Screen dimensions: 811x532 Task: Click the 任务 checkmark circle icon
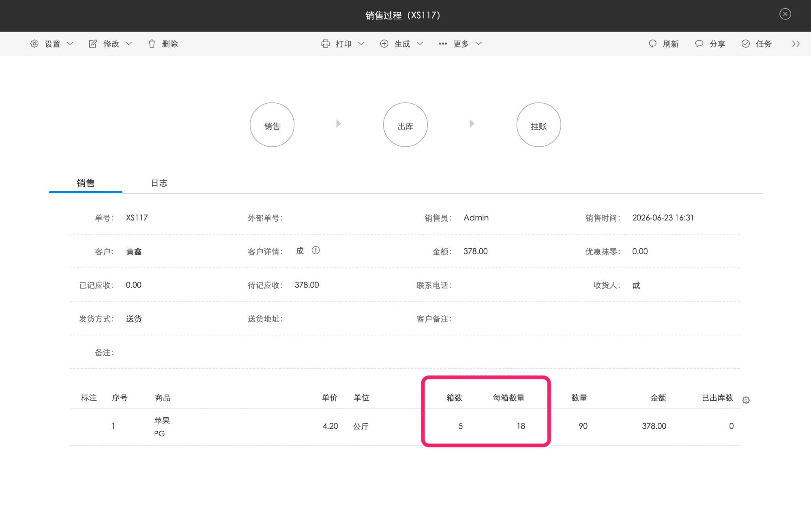tap(746, 43)
